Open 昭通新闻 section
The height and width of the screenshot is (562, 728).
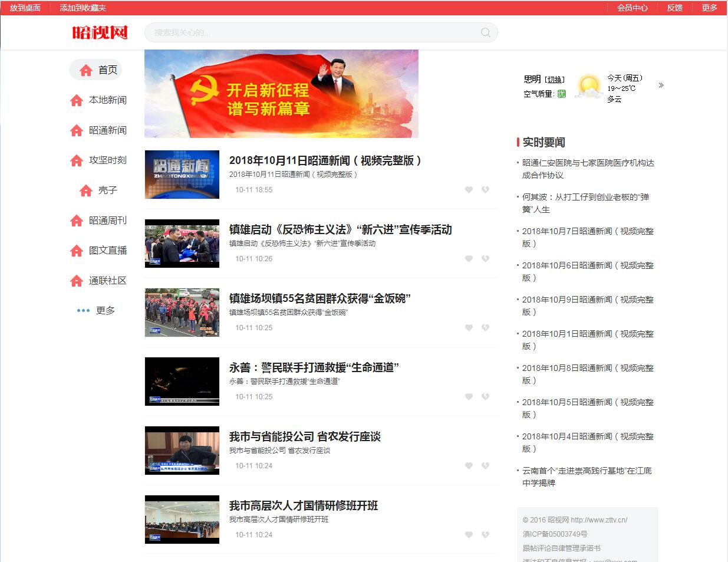click(x=108, y=130)
